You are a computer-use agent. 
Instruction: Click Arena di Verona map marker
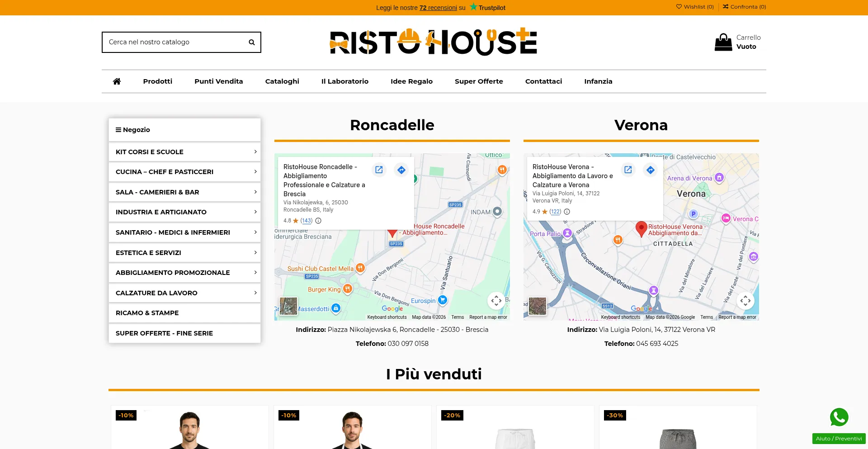[719, 178]
